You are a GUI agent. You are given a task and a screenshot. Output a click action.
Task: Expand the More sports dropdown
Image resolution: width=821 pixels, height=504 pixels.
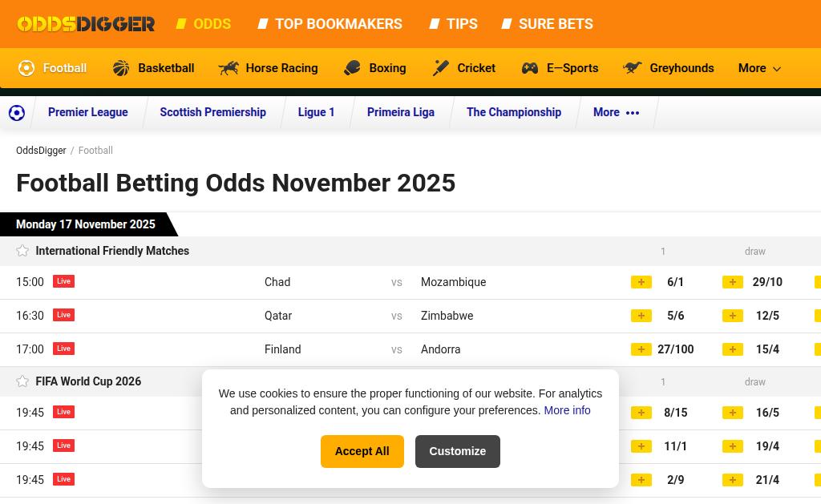[759, 68]
